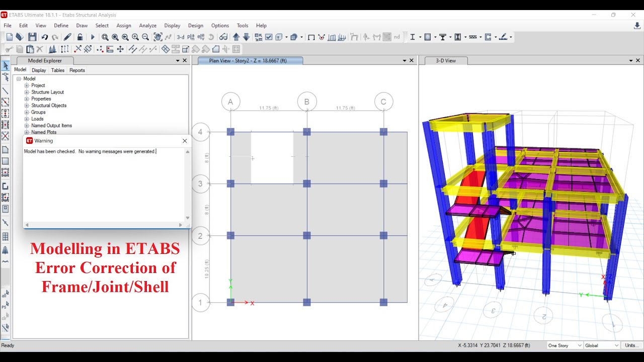Click the perspective glasses icon
Viewport: 644px width, 362px height.
[x=223, y=37]
